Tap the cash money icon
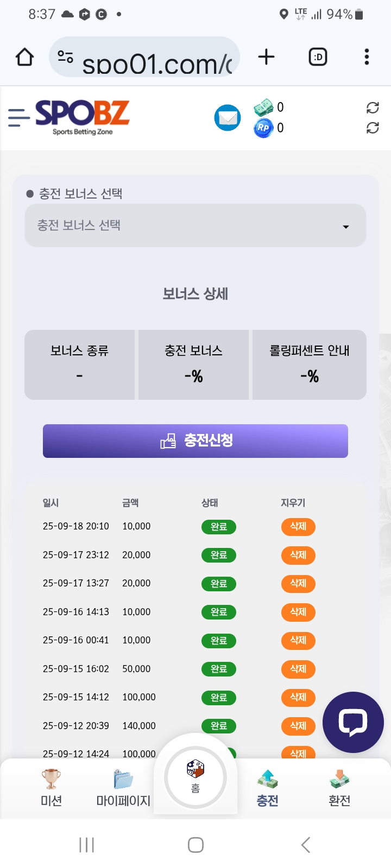This screenshot has height=868, width=391. click(x=263, y=107)
